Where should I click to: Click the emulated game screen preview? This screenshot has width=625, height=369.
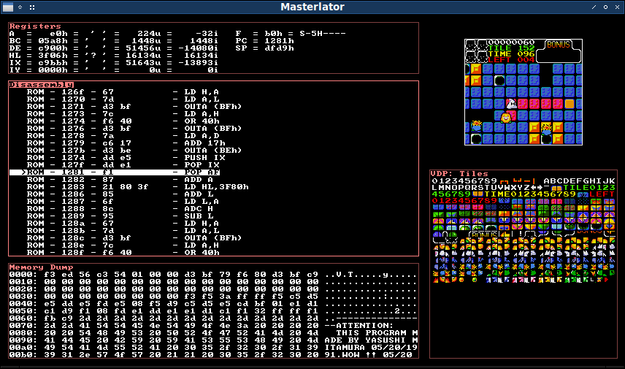click(x=523, y=92)
